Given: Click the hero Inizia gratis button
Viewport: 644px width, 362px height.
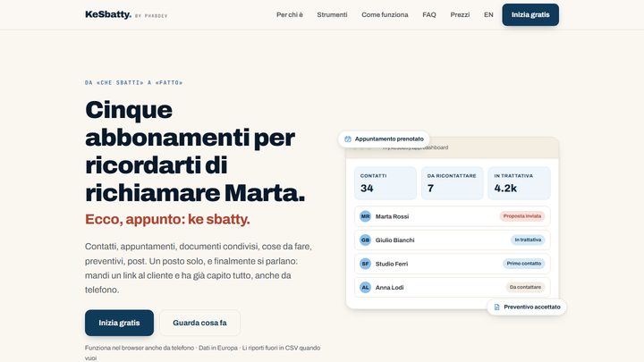Looking at the screenshot, I should coord(119,323).
